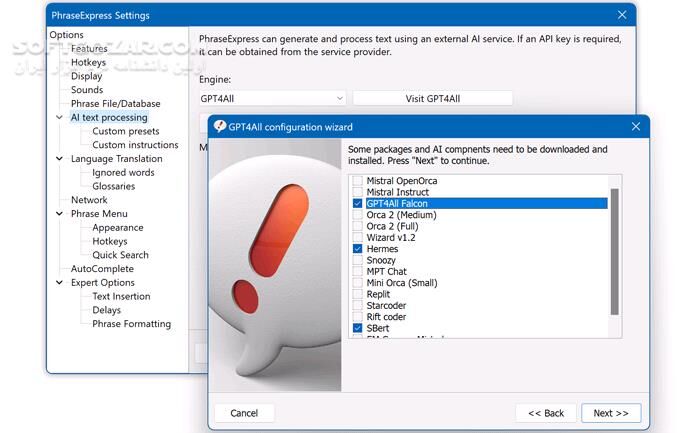Click the Visit GPT4All button

(432, 98)
